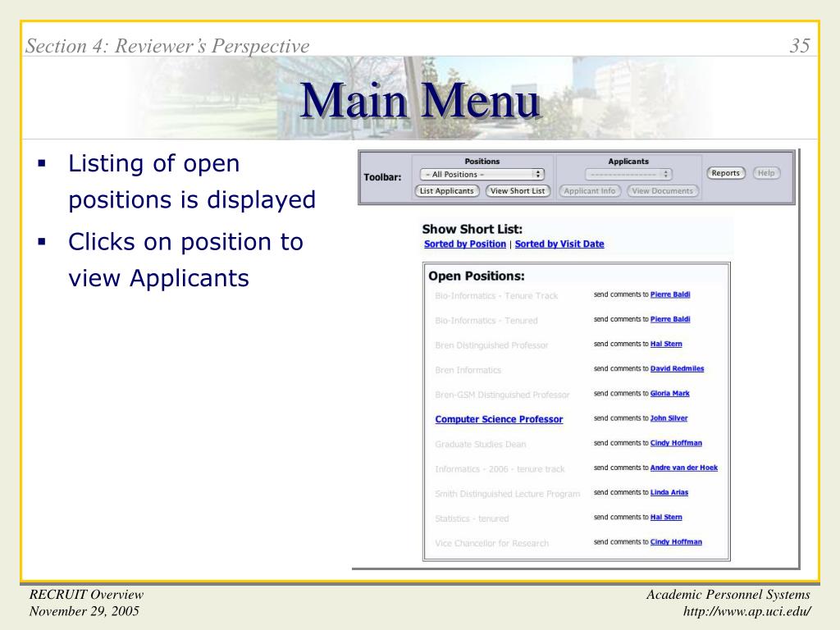Click the View Documents button
Viewport: 840px width, 630px height.
[662, 190]
